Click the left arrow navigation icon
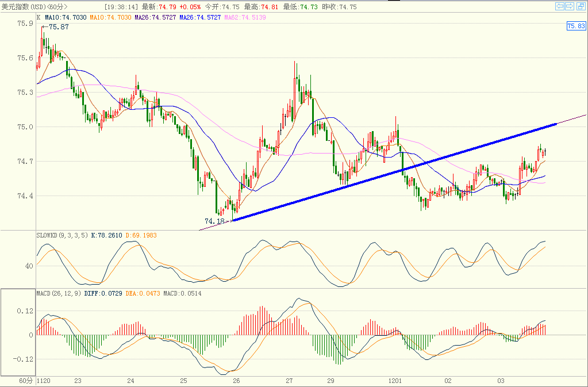The height and width of the screenshot is (387, 588). point(560,6)
